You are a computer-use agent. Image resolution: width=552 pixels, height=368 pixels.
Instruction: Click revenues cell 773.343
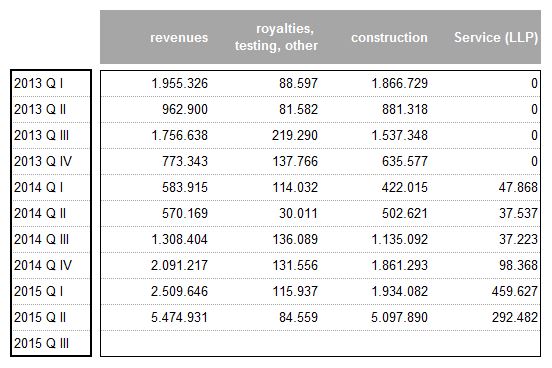[x=185, y=161]
